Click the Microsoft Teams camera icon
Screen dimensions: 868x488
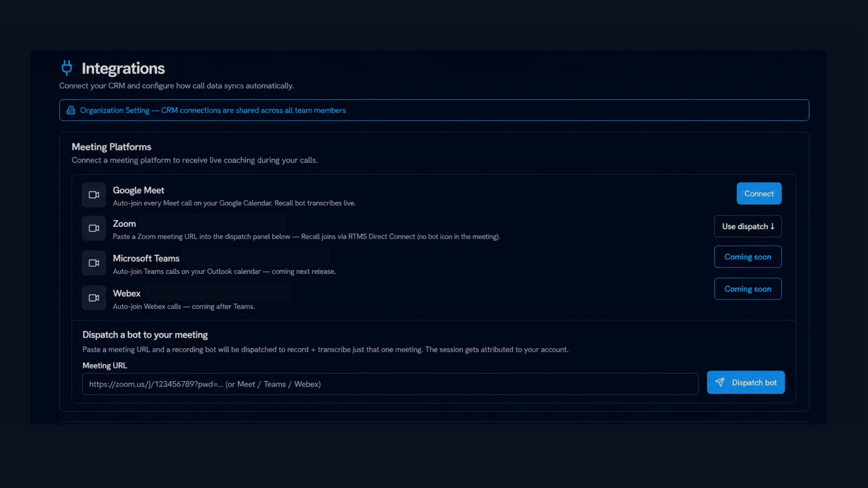coord(94,263)
